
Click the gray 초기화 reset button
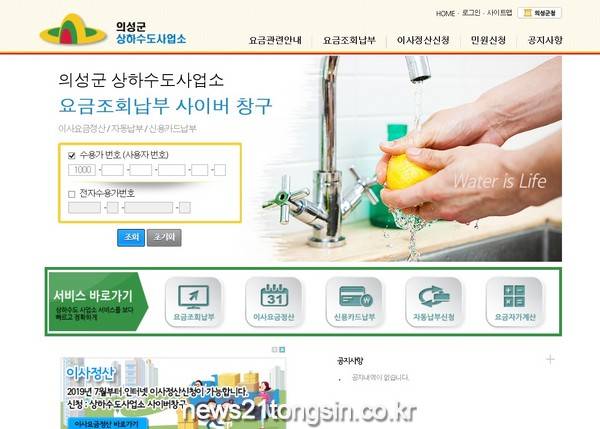164,238
